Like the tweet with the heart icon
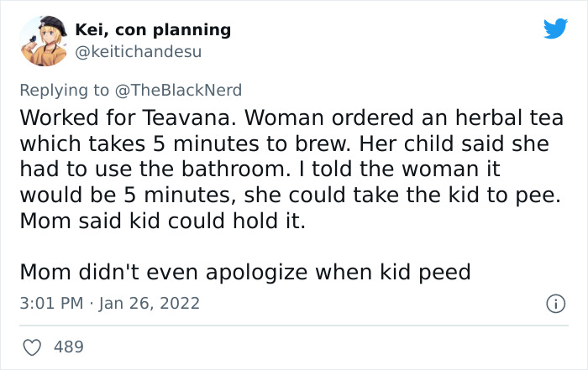Screen dimensions: 588x370 coord(30,347)
